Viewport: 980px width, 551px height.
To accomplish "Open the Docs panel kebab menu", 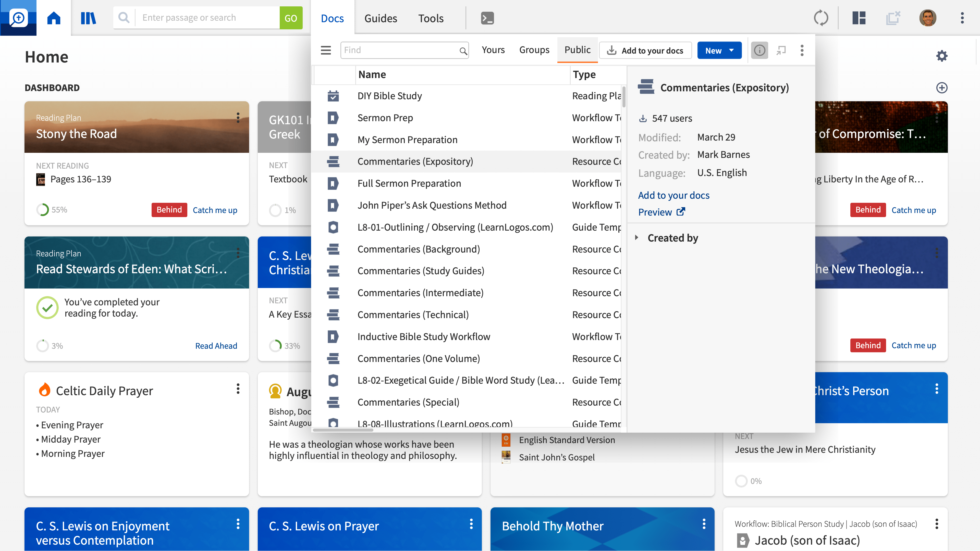I will 802,50.
